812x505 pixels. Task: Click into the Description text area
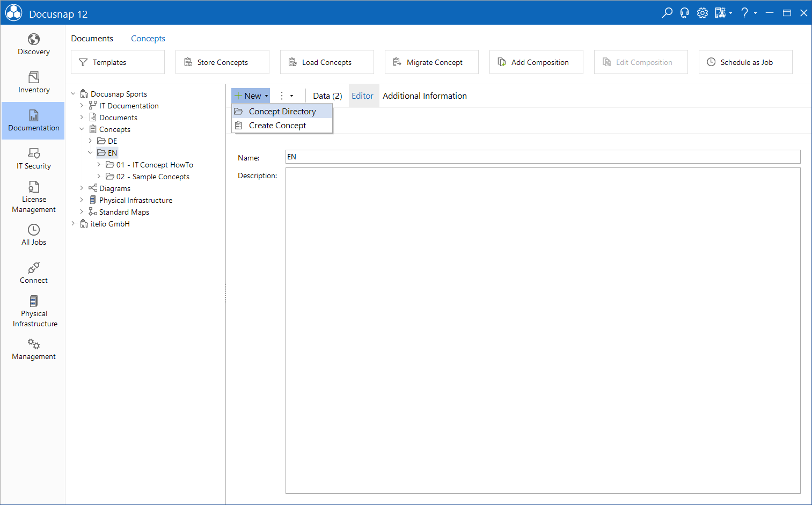tap(543, 331)
